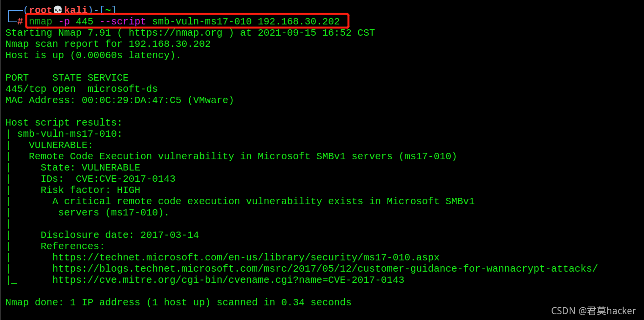Click the IDs: CVE:CVE-2017-0143 line
The image size is (644, 320).
(x=108, y=179)
